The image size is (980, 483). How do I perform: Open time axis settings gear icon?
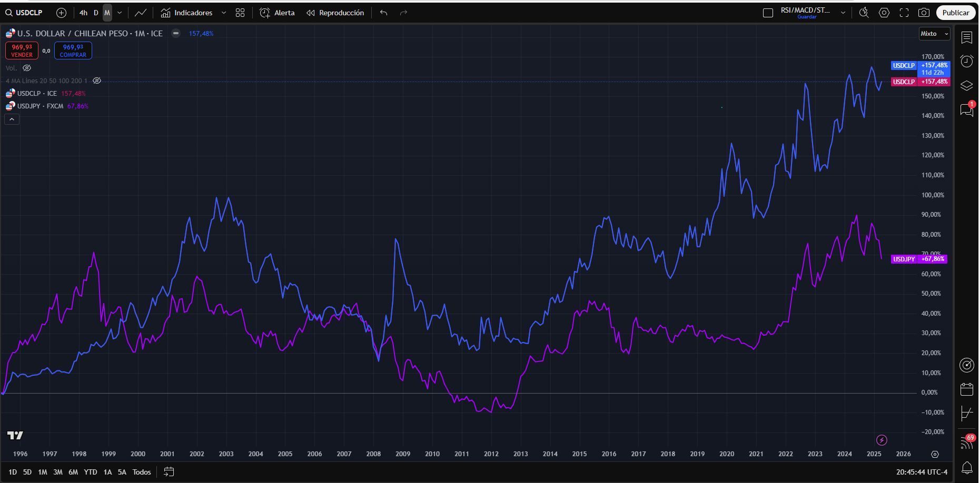click(x=935, y=454)
